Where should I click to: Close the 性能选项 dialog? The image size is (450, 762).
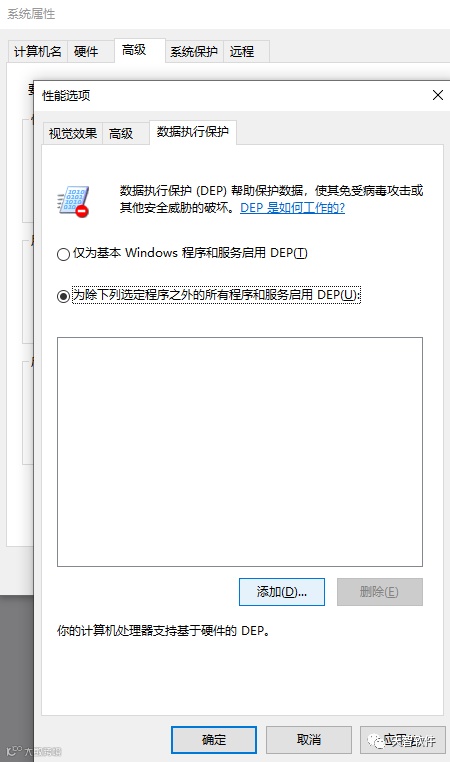(437, 95)
